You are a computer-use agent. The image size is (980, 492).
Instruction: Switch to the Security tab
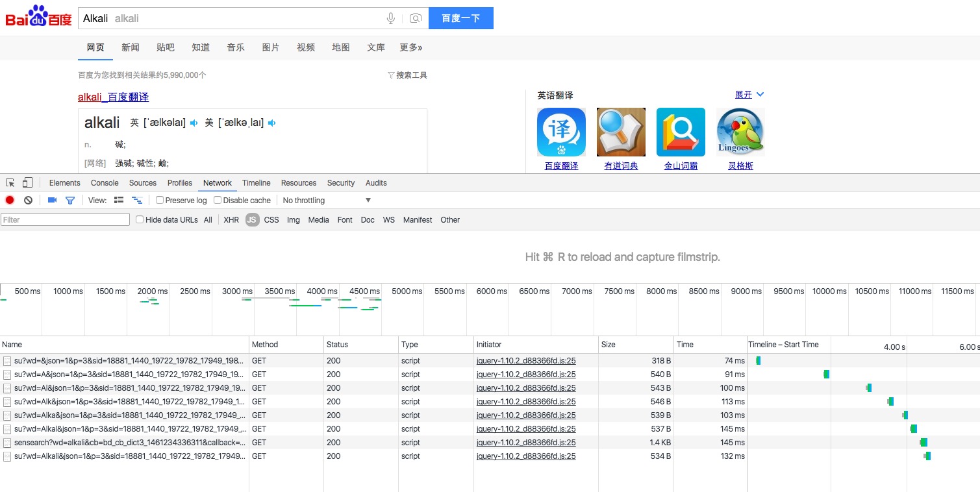tap(341, 183)
